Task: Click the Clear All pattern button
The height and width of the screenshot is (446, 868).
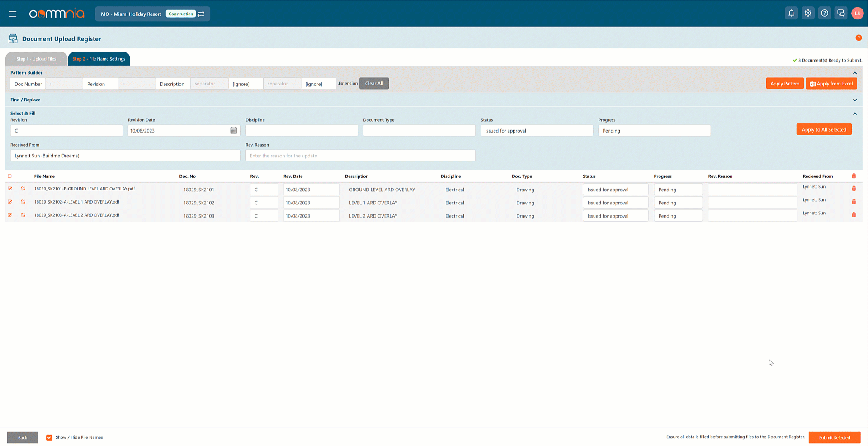Action: click(x=374, y=83)
